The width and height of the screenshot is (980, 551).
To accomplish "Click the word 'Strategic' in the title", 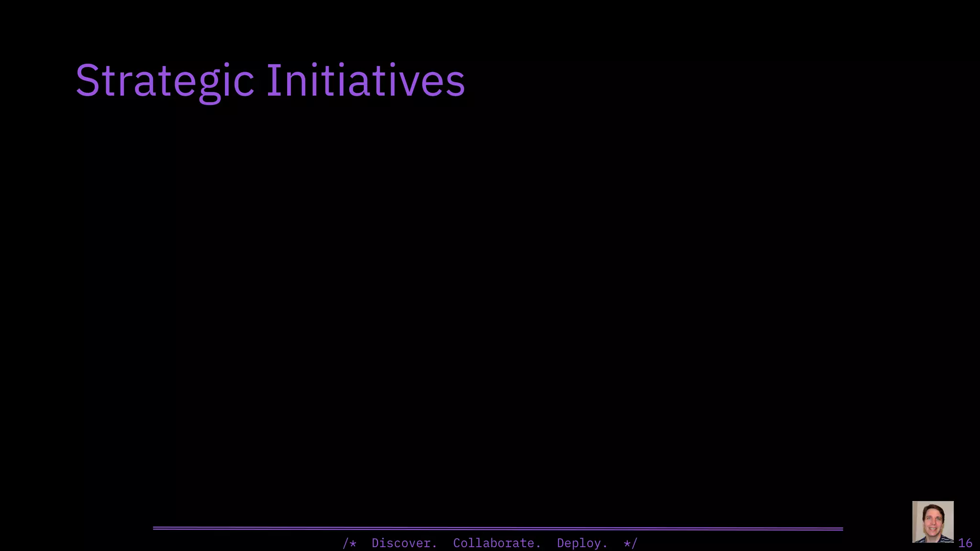I will 164,80.
